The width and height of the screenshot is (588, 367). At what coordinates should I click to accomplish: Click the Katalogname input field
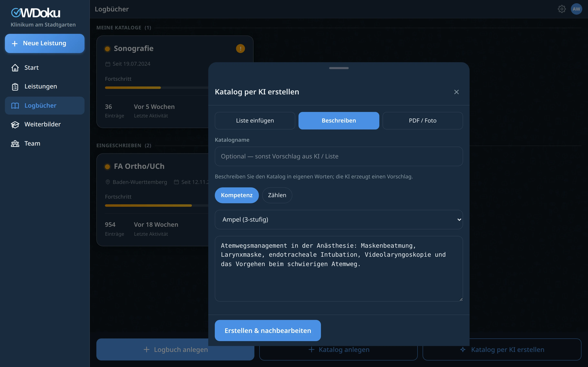(339, 156)
